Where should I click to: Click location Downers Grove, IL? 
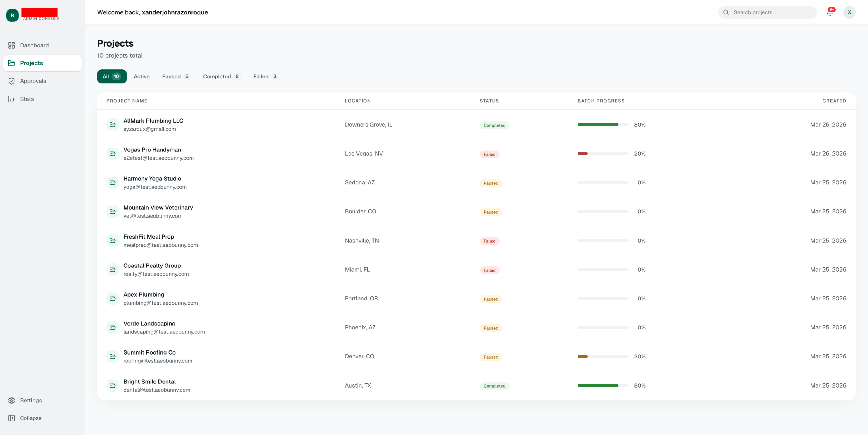coord(368,125)
